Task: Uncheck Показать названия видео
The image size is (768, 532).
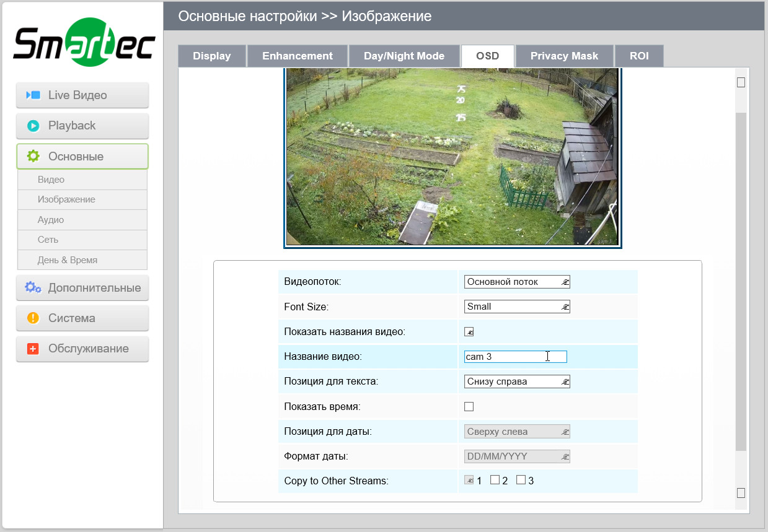Action: coord(469,331)
